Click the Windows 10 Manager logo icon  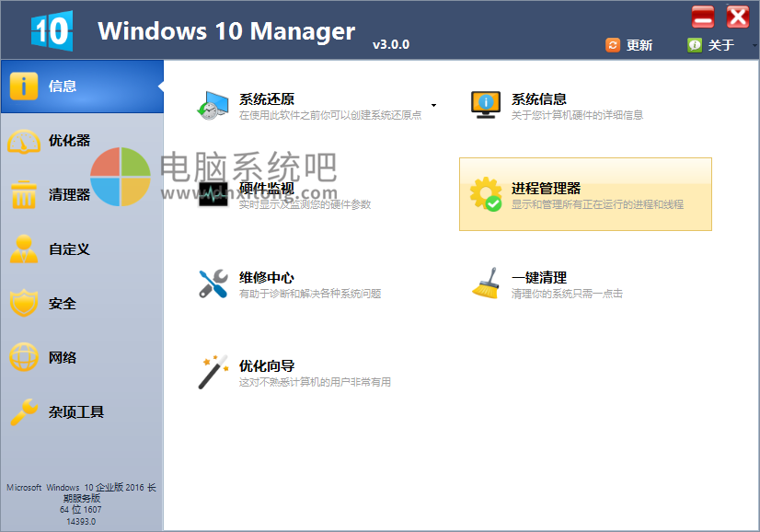click(x=52, y=30)
